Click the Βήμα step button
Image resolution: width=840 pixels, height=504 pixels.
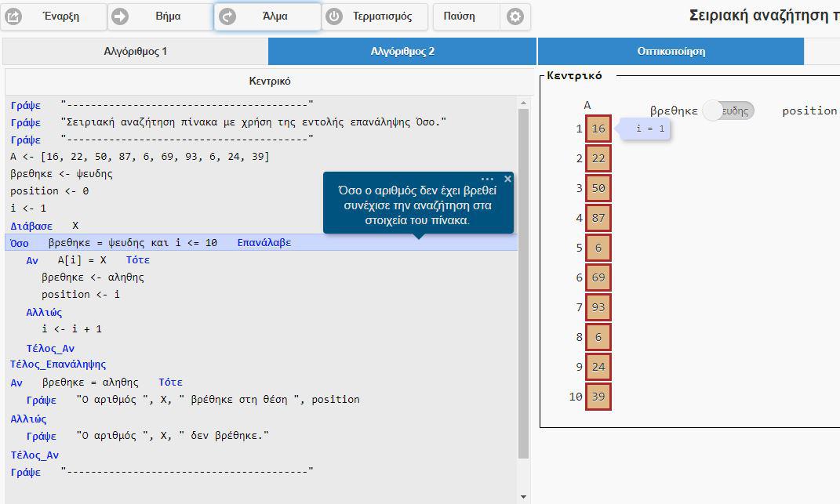coord(160,16)
